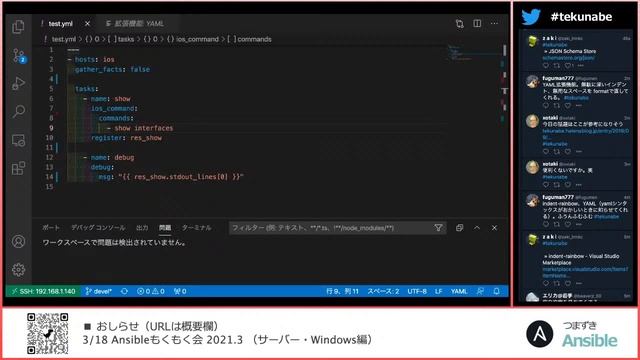The image size is (640, 360).
Task: Click the feedback icon in status bar
Action: point(480,291)
